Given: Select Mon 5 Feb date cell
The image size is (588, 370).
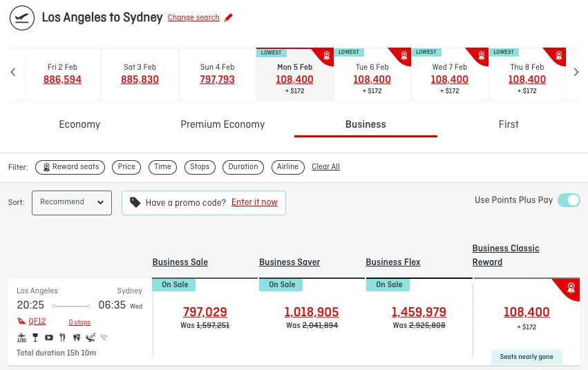Looking at the screenshot, I should tap(295, 74).
